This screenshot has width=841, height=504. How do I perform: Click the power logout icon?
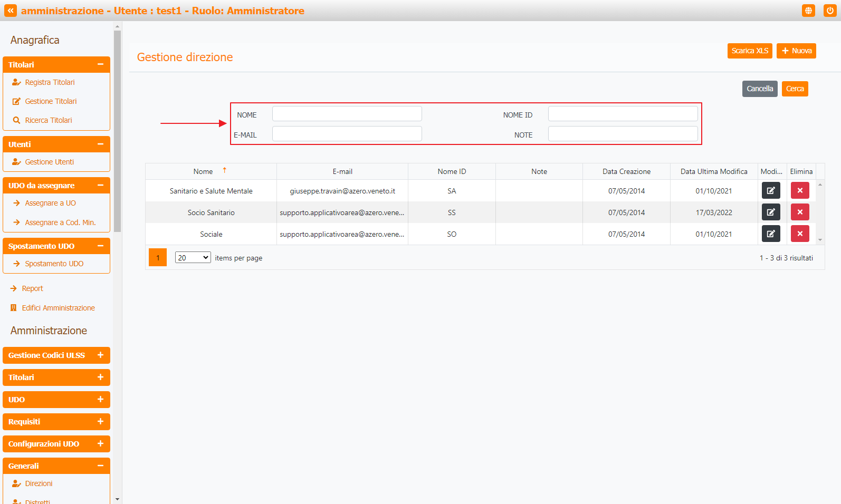830,11
